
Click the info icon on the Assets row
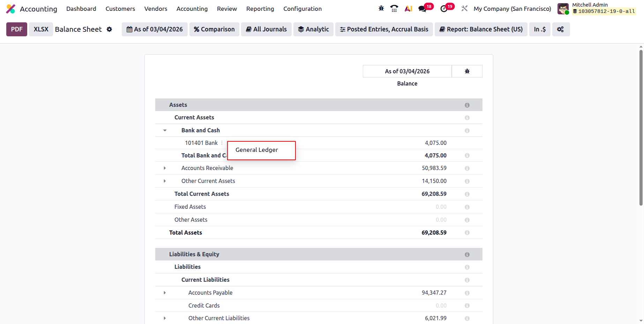click(x=467, y=105)
